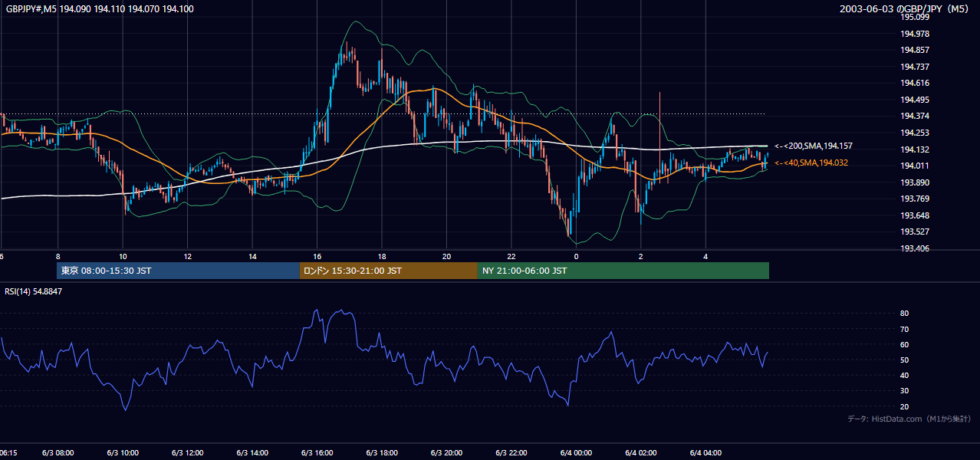This screenshot has height=460, width=980.
Task: Click price axis value 194.011
Action: [915, 166]
